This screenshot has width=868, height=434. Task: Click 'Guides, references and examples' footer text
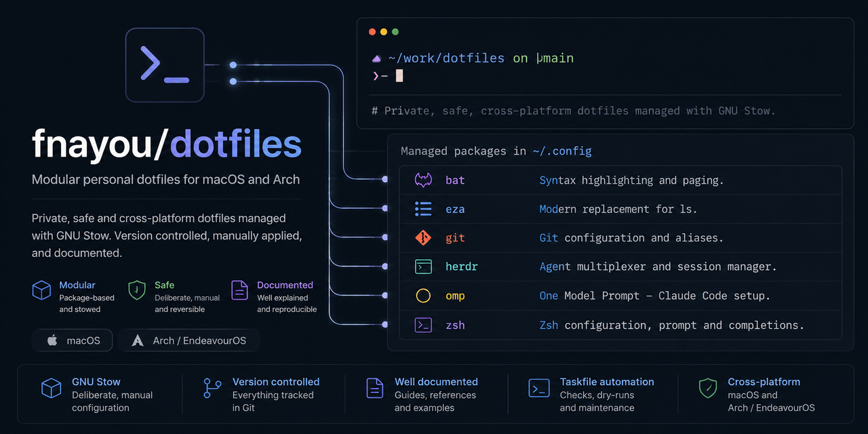pos(435,401)
